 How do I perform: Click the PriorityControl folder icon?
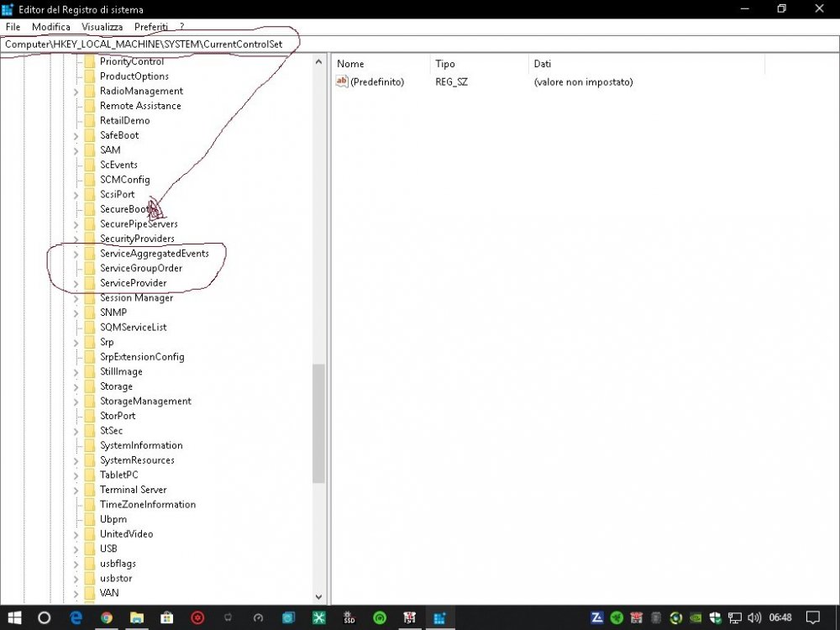[90, 61]
